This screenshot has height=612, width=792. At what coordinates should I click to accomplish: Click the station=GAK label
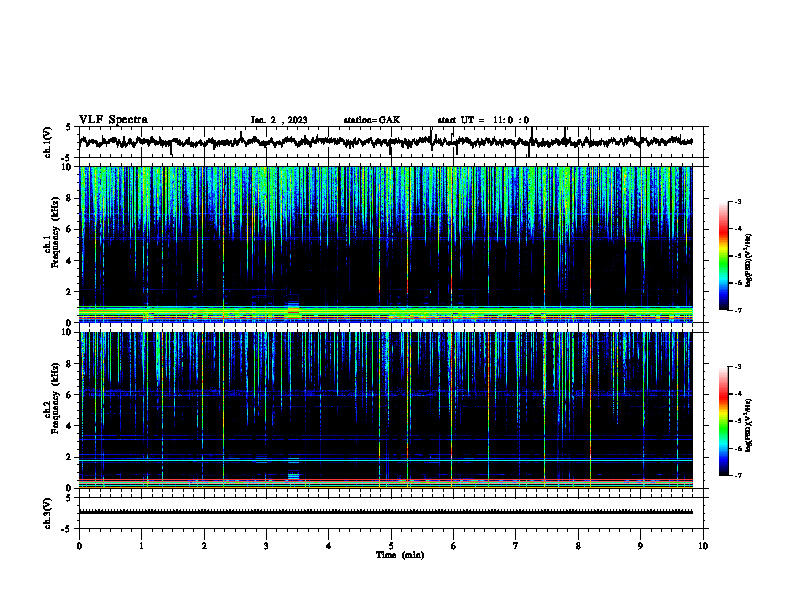click(372, 120)
